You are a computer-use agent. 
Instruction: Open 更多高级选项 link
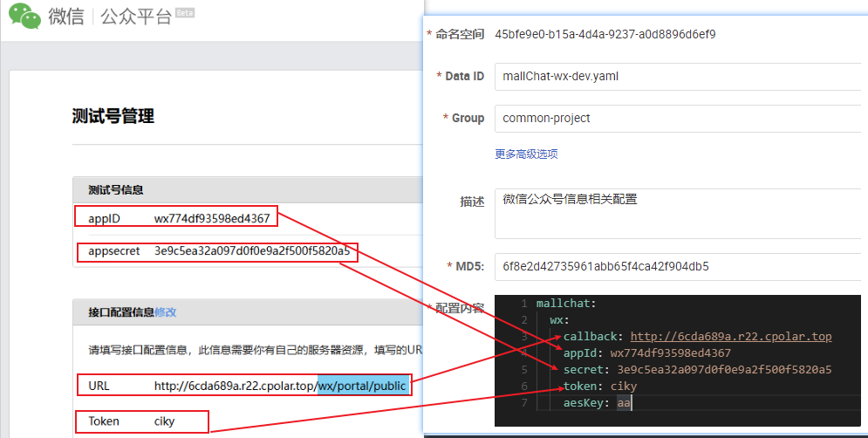point(526,154)
